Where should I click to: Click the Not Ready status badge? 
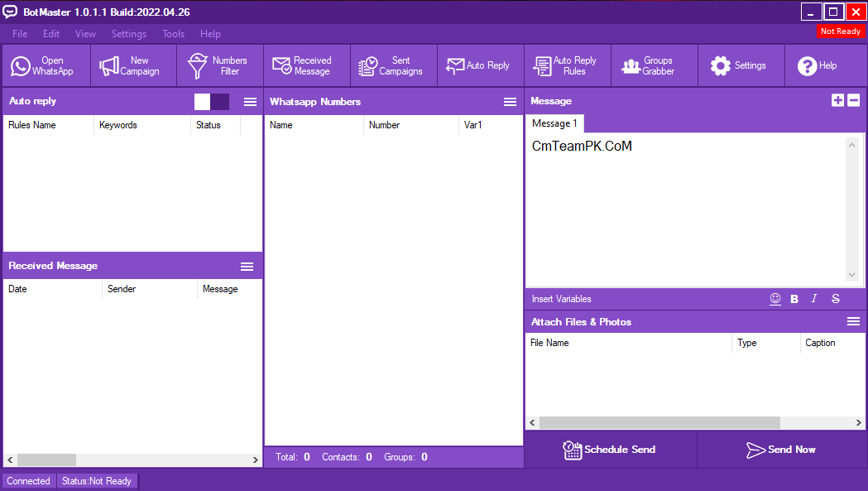[841, 31]
